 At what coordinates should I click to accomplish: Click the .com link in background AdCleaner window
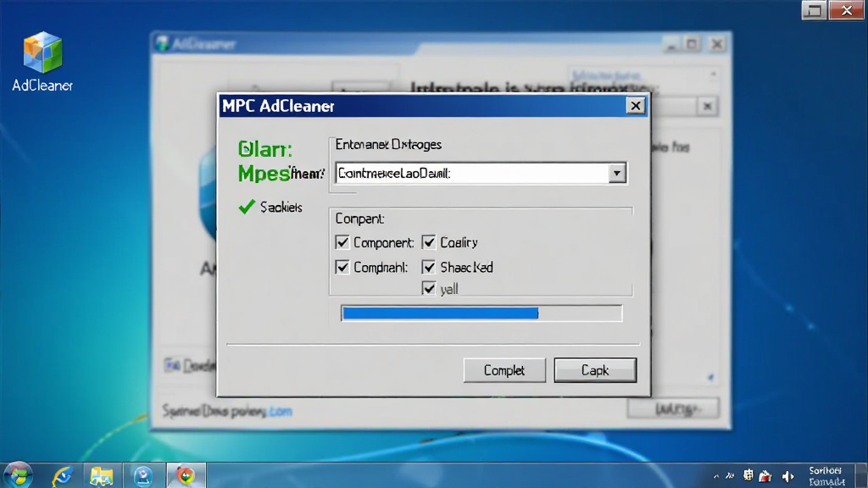[x=281, y=411]
